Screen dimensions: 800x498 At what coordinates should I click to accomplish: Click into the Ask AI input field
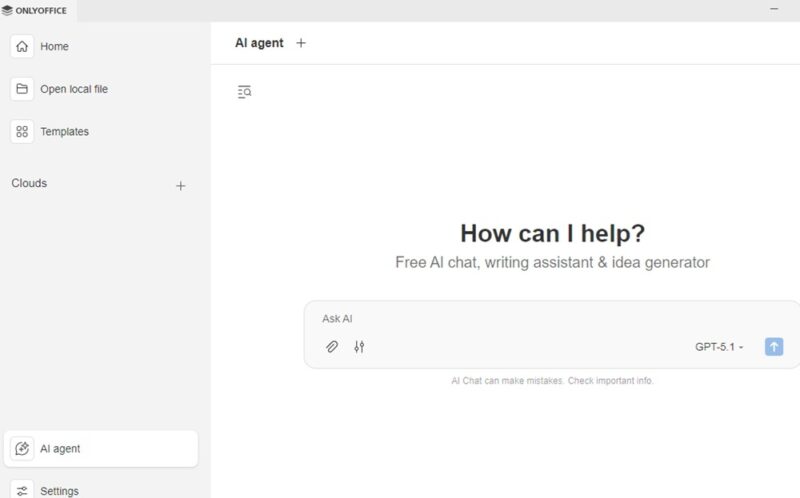click(551, 319)
